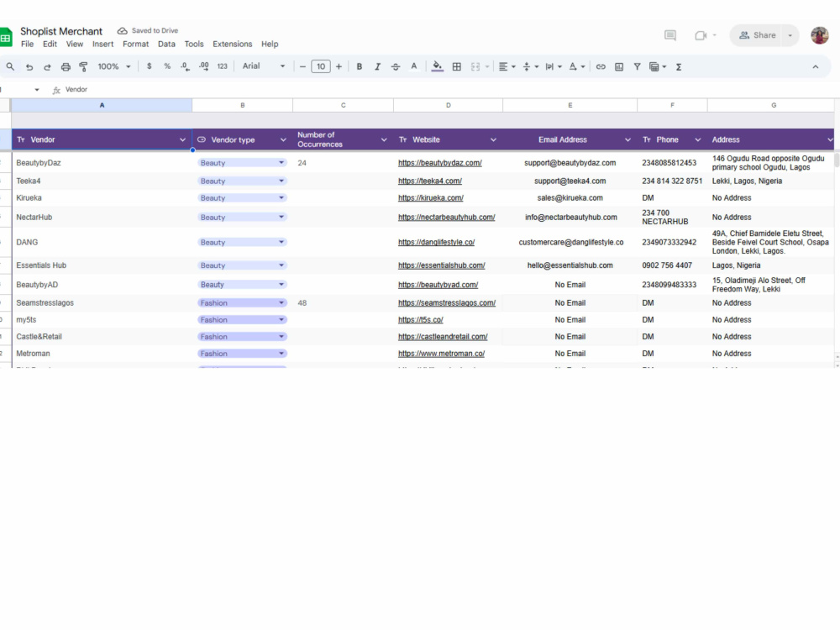Open the borders tool

[456, 66]
